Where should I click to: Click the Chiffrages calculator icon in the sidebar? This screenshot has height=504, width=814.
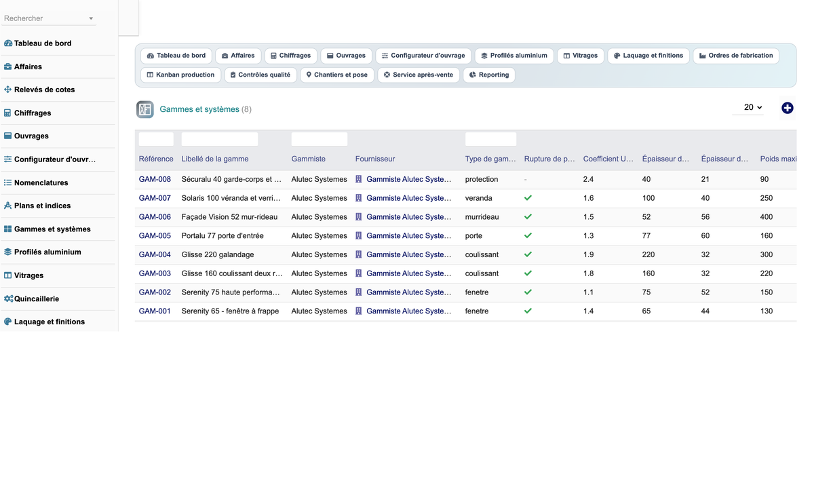point(8,113)
